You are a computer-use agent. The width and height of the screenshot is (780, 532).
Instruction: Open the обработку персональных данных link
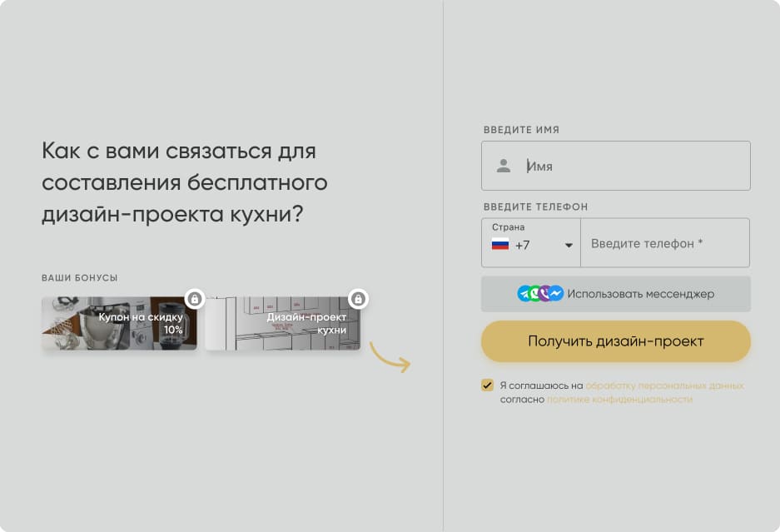click(x=665, y=385)
